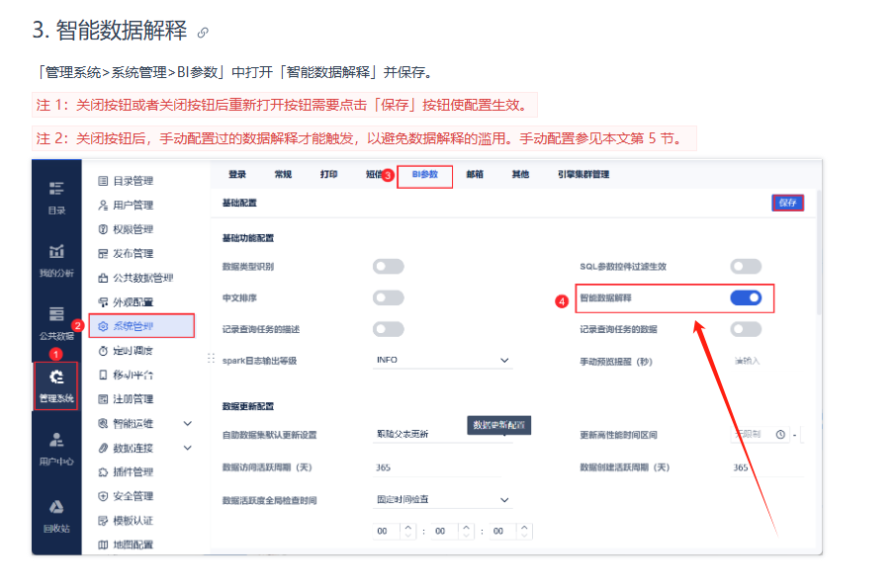Click the 手动预览提醒（秒） input field
The image size is (896, 588).
coord(768,361)
